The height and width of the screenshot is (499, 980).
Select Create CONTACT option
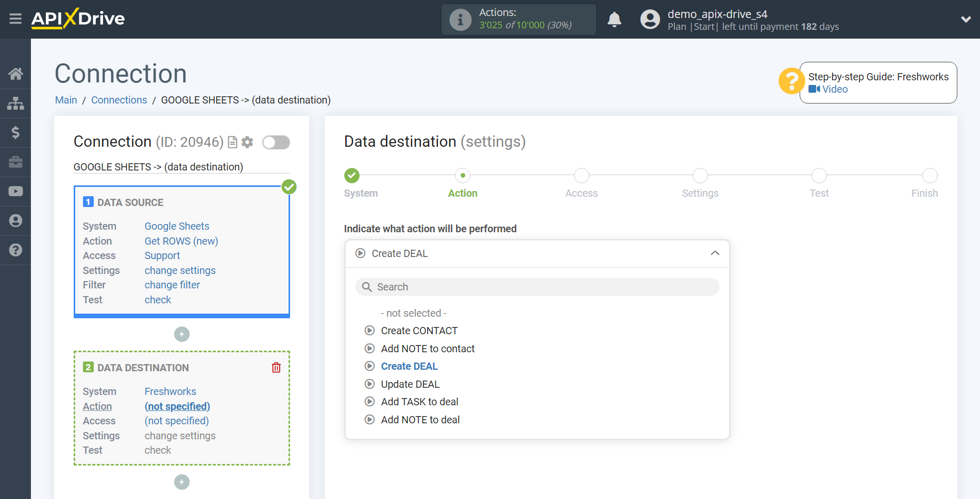pyautogui.click(x=419, y=331)
